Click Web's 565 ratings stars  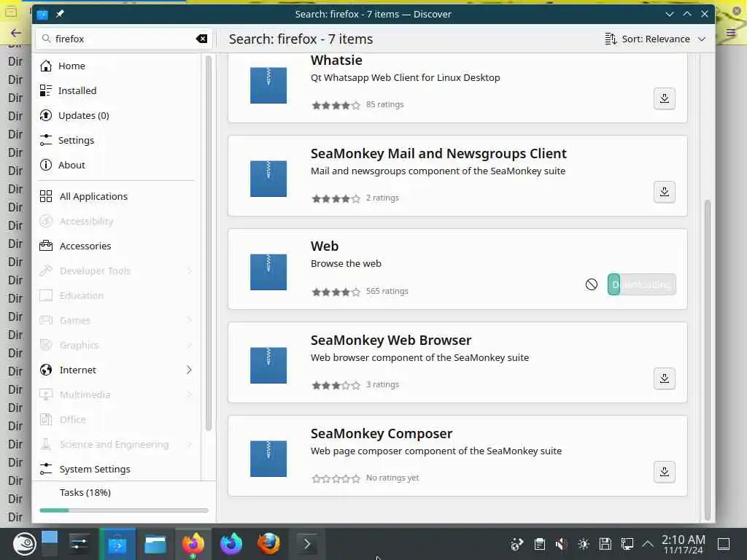336,292
